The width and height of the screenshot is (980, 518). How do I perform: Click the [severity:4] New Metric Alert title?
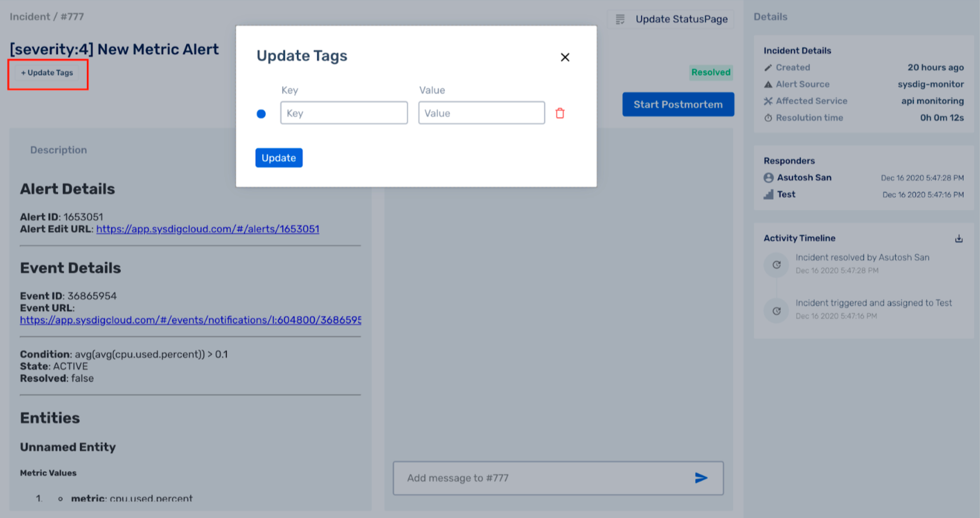(x=114, y=50)
